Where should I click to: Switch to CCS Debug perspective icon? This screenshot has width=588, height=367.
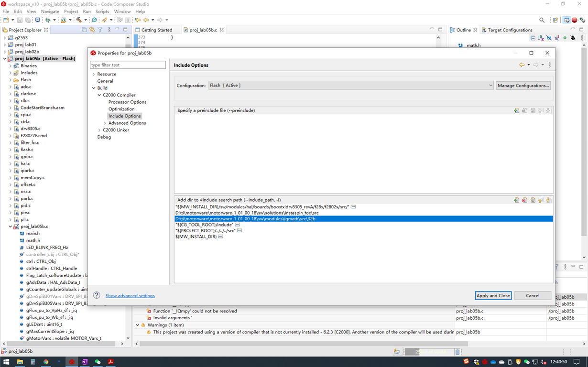[582, 20]
